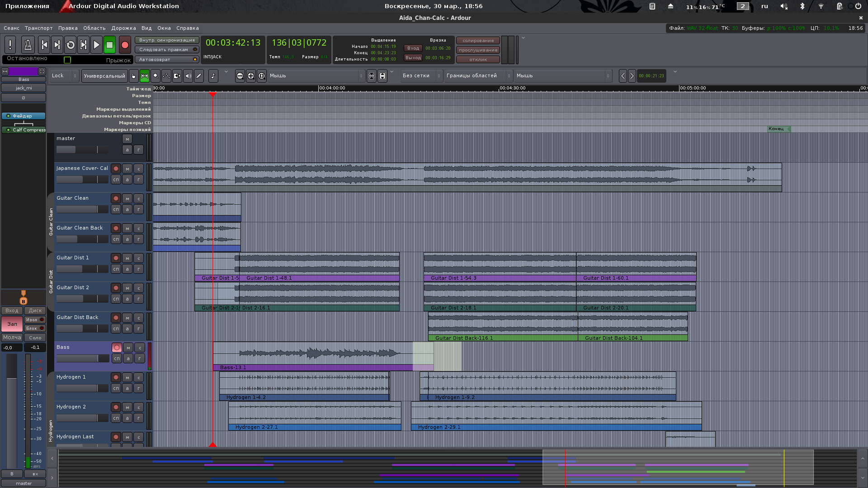Select the audition speaker tool
This screenshot has height=488, width=868.
point(188,76)
